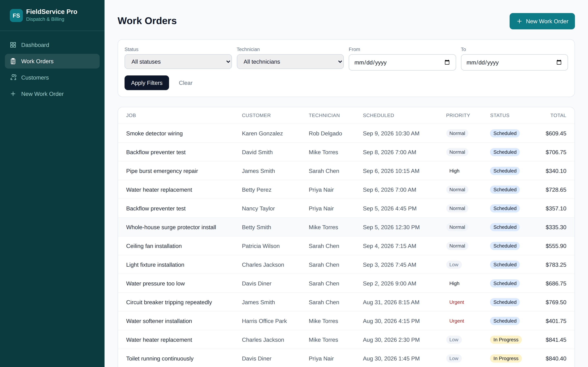The image size is (588, 367).
Task: Open the Smoke detector wiring work order
Action: click(154, 134)
